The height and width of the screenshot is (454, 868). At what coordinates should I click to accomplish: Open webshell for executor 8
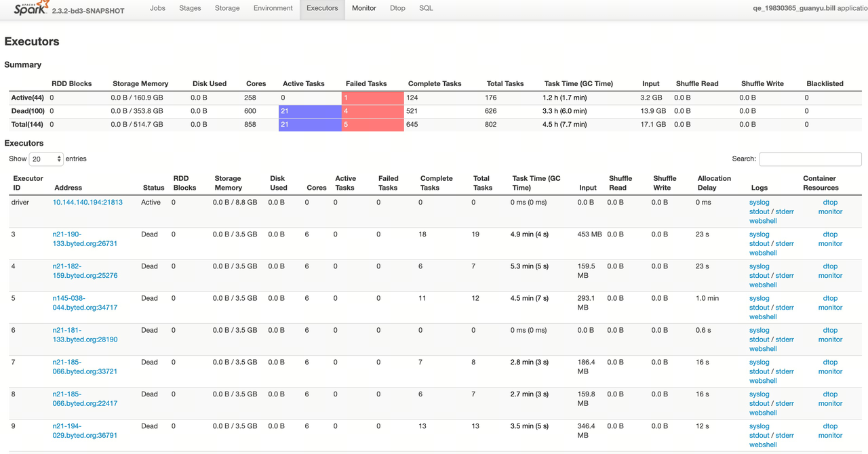tap(763, 413)
